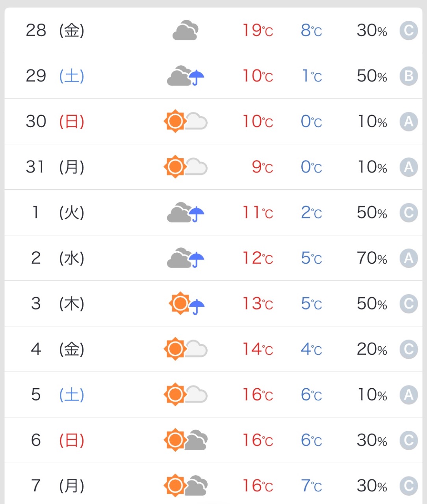The height and width of the screenshot is (504, 427).
Task: Tap the sun-and-gray-cloud icon for the 6th
Action: coord(186,440)
